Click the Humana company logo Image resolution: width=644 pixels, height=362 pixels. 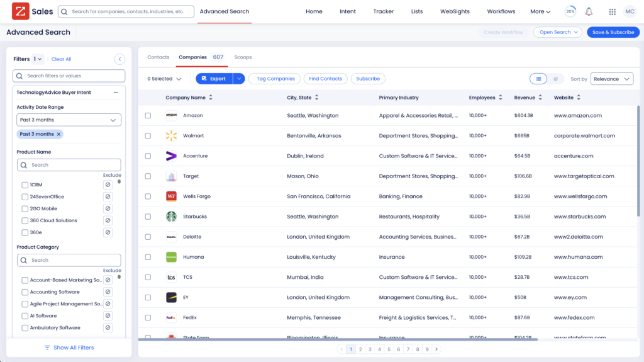pos(171,257)
